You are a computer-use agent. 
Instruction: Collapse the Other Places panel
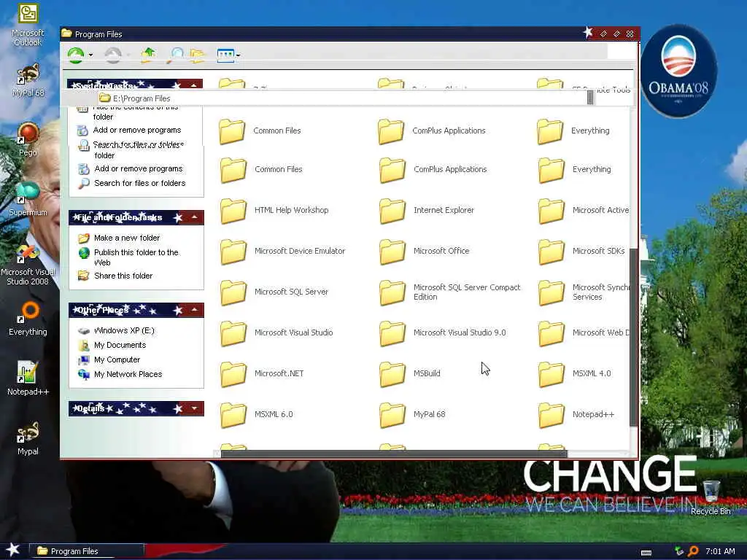tap(194, 310)
